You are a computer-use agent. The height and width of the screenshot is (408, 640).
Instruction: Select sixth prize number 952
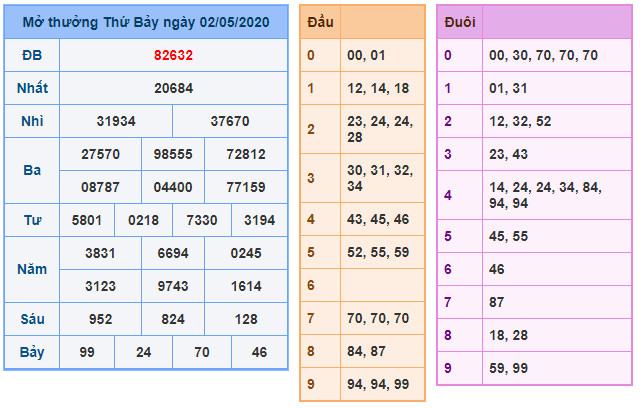pyautogui.click(x=100, y=319)
